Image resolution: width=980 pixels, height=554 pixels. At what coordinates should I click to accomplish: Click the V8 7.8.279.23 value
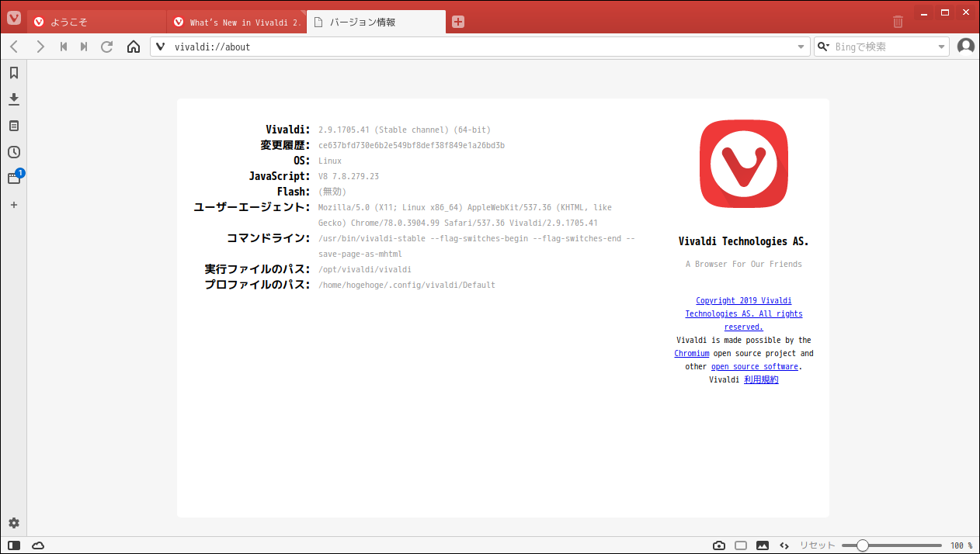pyautogui.click(x=349, y=176)
